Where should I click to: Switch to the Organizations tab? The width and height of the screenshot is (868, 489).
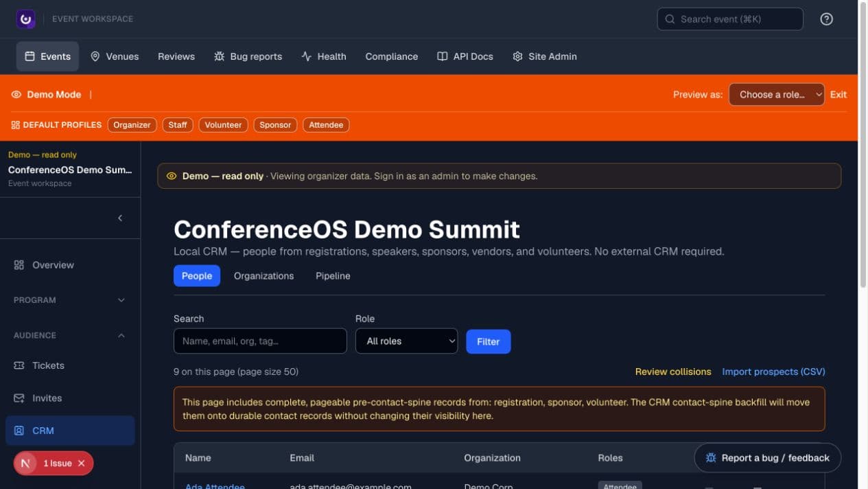pos(263,276)
